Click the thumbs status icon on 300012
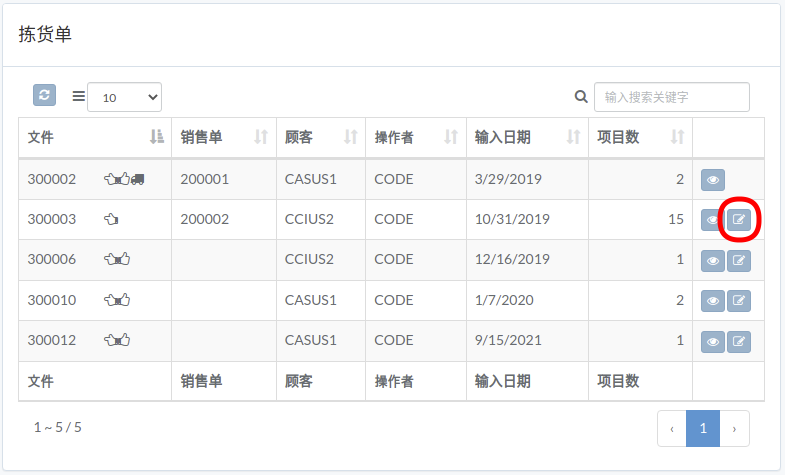The image size is (785, 475). [x=117, y=340]
